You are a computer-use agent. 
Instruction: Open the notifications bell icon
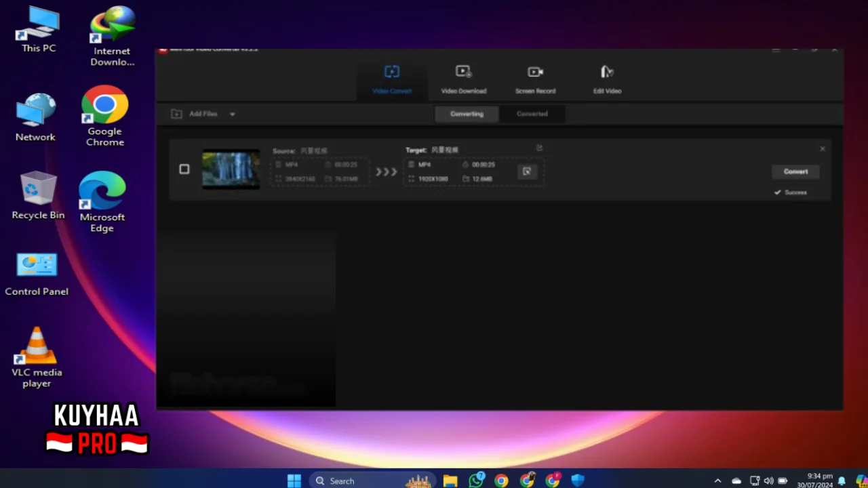pyautogui.click(x=842, y=481)
